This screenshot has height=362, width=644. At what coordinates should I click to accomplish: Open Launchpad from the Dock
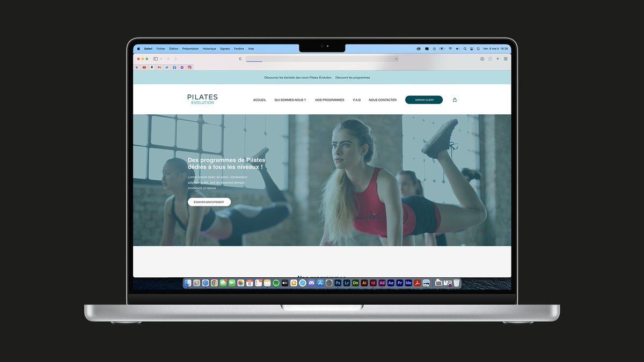pyautogui.click(x=196, y=283)
